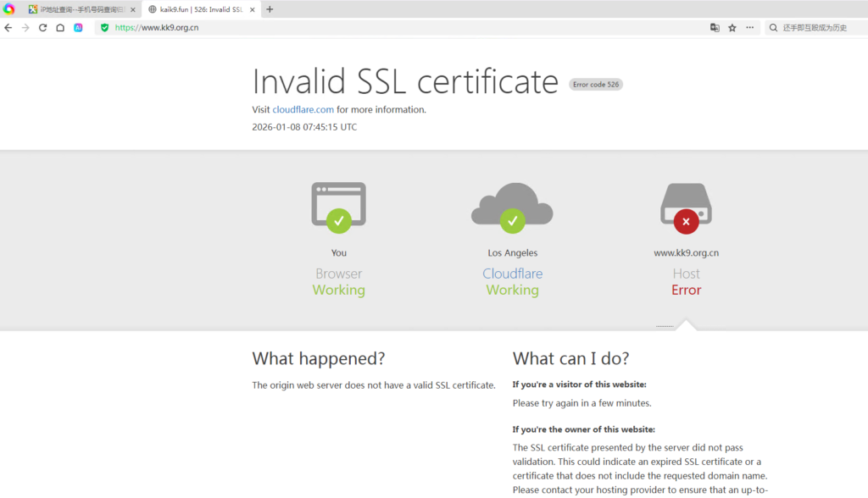This screenshot has width=868, height=498.
Task: Open a new tab with plus button
Action: [270, 9]
